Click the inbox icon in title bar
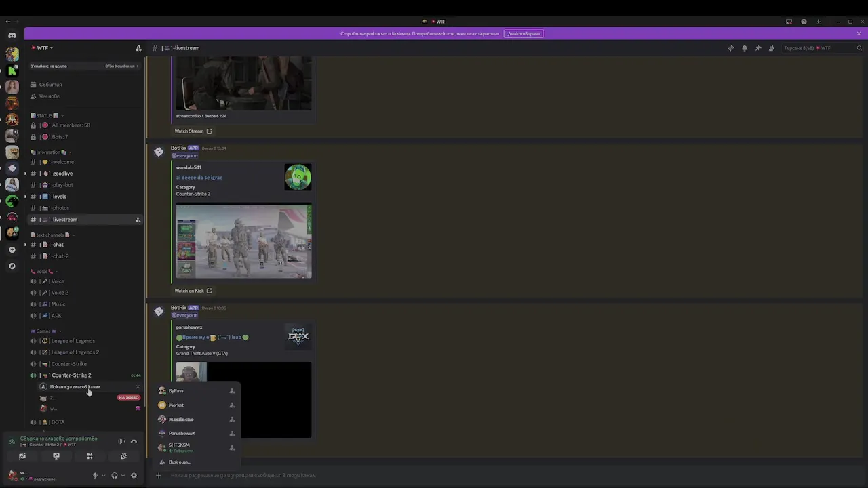 pyautogui.click(x=789, y=22)
